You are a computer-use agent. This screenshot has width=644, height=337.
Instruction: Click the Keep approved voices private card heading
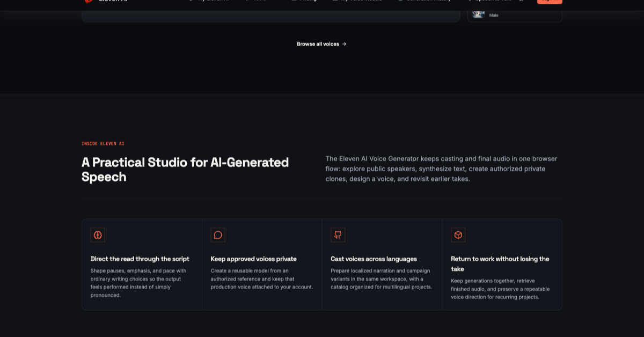click(x=253, y=259)
